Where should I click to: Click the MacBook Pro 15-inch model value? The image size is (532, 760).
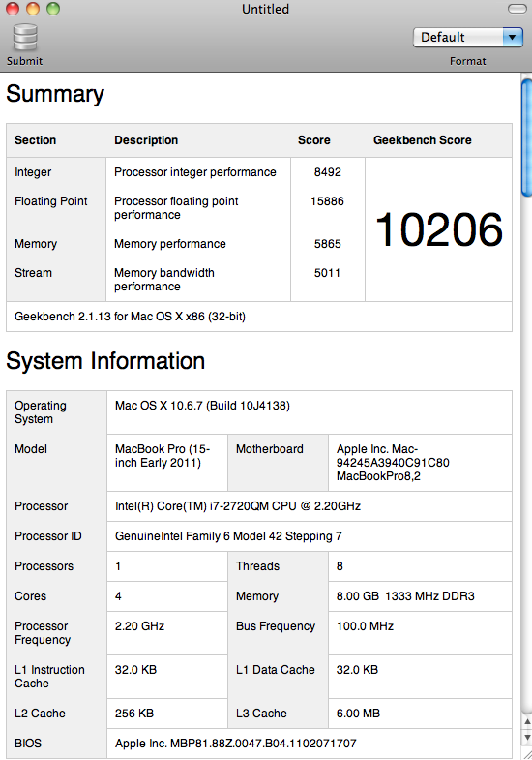(163, 456)
